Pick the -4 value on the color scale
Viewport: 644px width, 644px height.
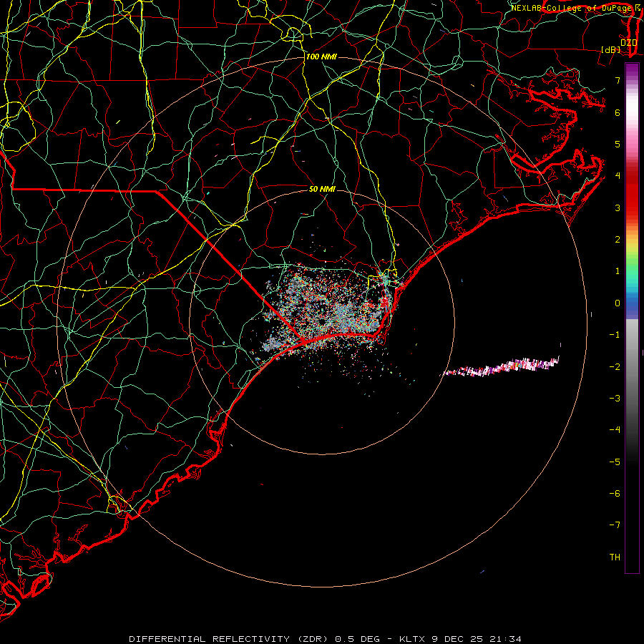click(x=615, y=430)
